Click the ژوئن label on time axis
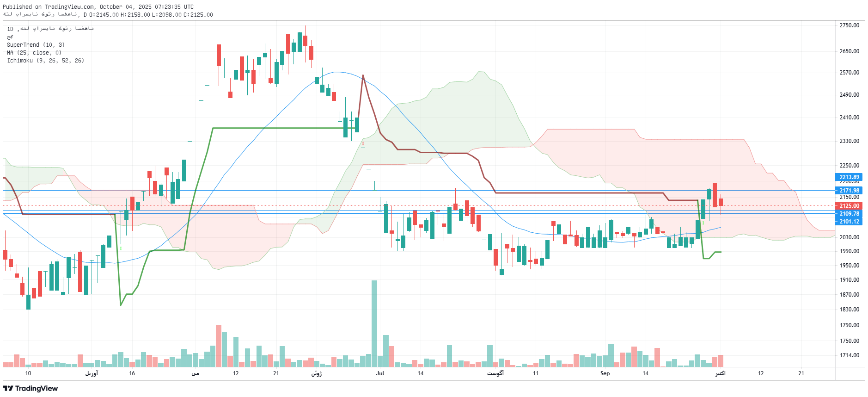 click(x=316, y=373)
